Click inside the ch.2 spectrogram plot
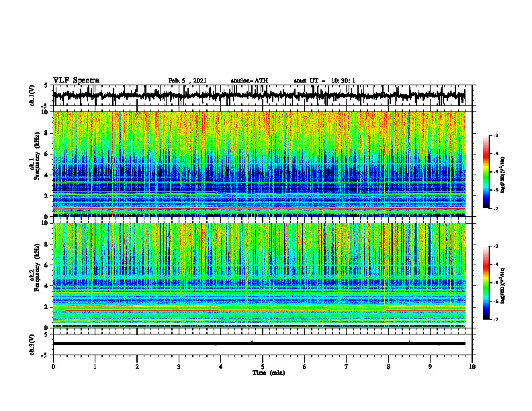This screenshot has width=532, height=411. [x=259, y=275]
